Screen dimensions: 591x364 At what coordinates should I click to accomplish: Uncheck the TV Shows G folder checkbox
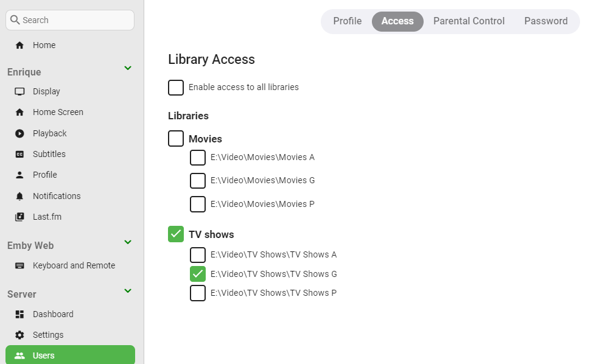coord(197,274)
